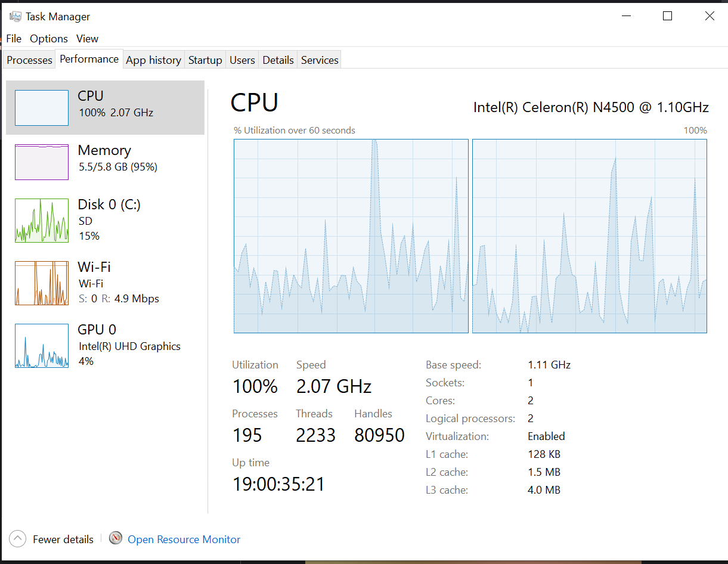The height and width of the screenshot is (564, 728).
Task: Click the L3 cache value 4.0 MB
Action: coord(544,490)
